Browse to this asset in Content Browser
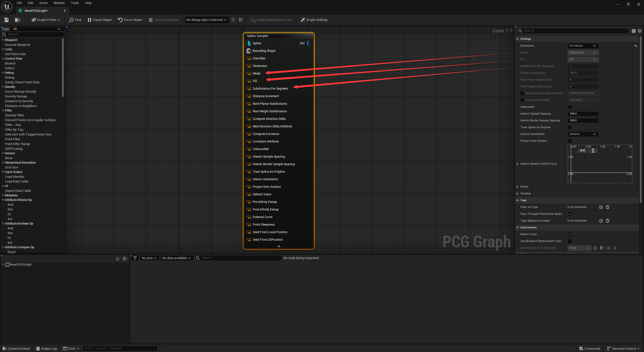This screenshot has height=352, width=644. [x=17, y=20]
